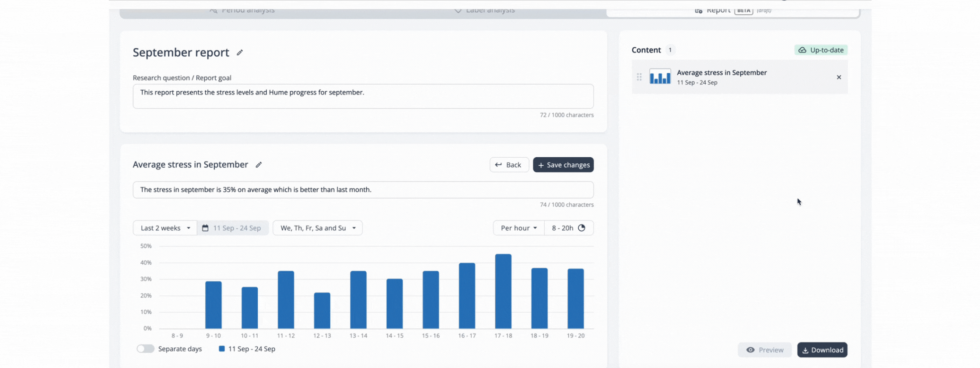Image resolution: width=980 pixels, height=368 pixels.
Task: Click the Back button
Action: pyautogui.click(x=509, y=165)
